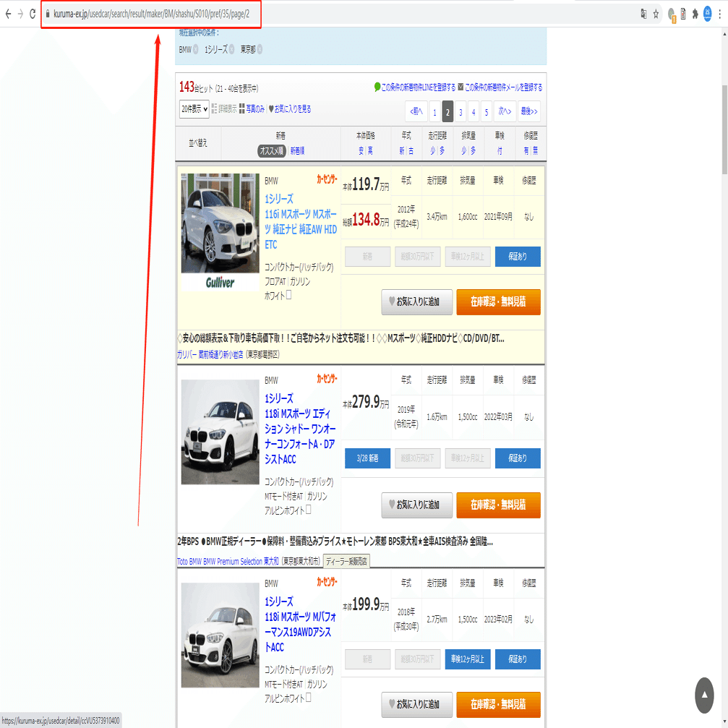The image size is (728, 728).
Task: Open the 20件表示 per-page dropdown
Action: [x=194, y=109]
